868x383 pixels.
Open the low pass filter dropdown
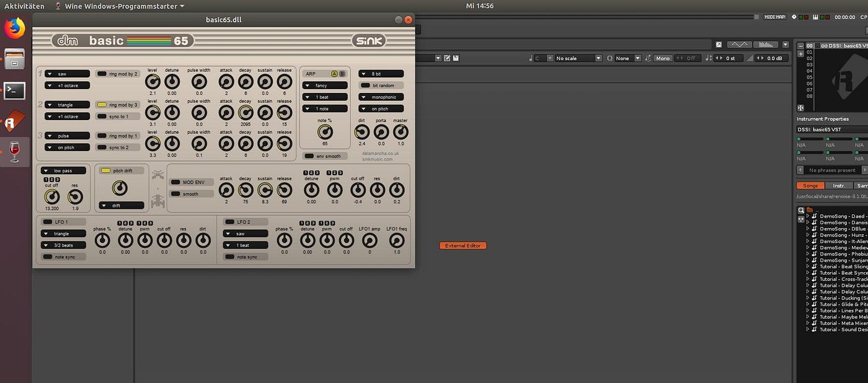click(x=63, y=170)
